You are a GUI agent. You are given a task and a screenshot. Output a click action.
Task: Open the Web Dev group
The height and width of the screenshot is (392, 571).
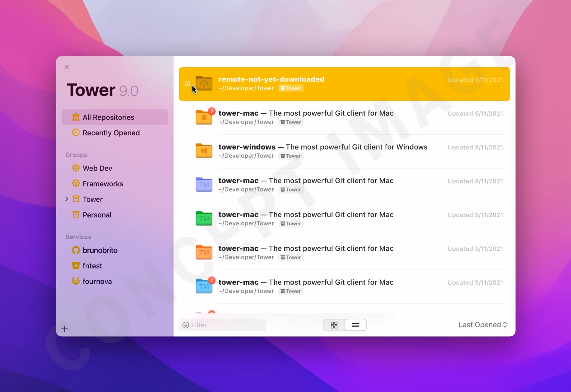(x=115, y=168)
